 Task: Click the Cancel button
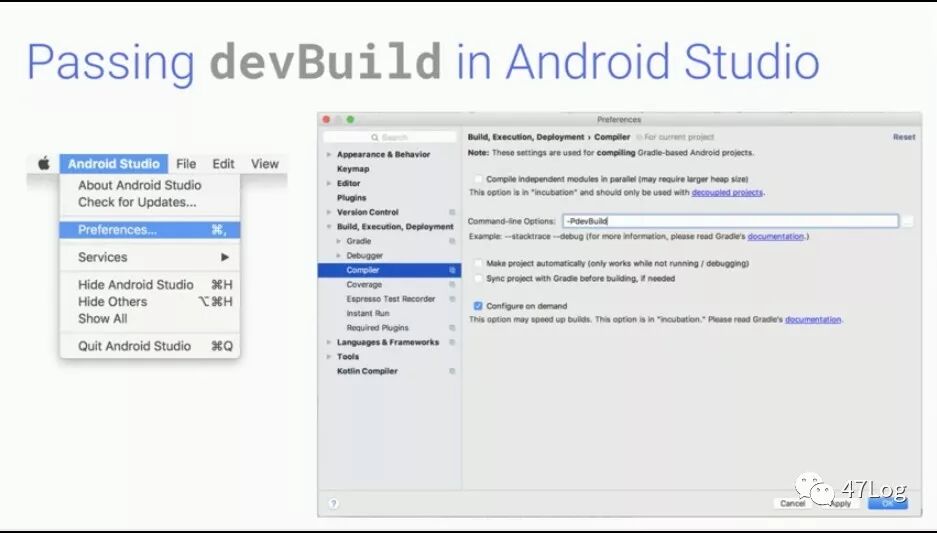792,504
